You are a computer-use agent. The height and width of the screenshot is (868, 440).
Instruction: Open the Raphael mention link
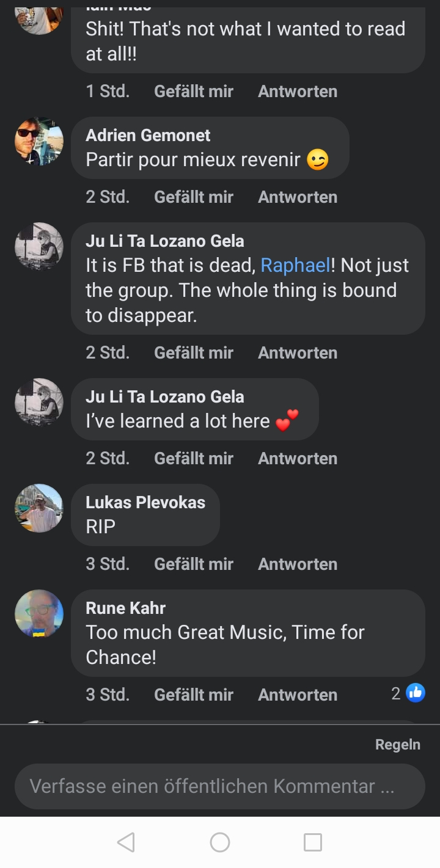[295, 265]
